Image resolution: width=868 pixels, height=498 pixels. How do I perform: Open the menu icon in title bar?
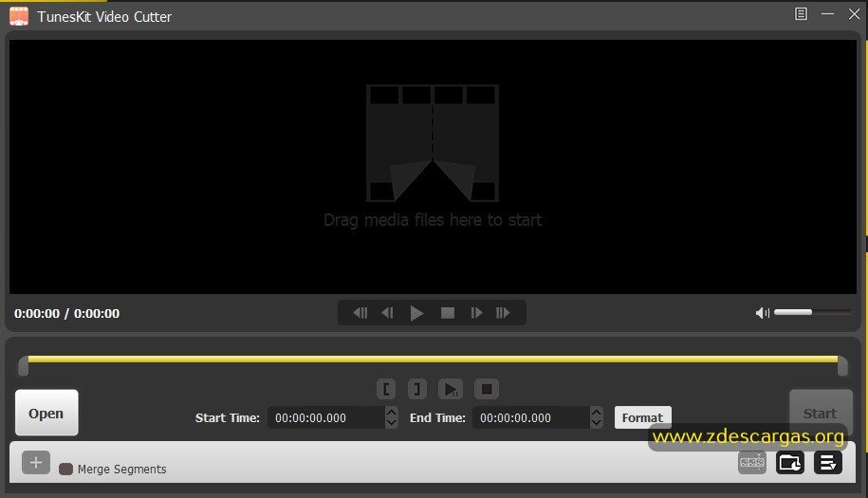point(801,14)
